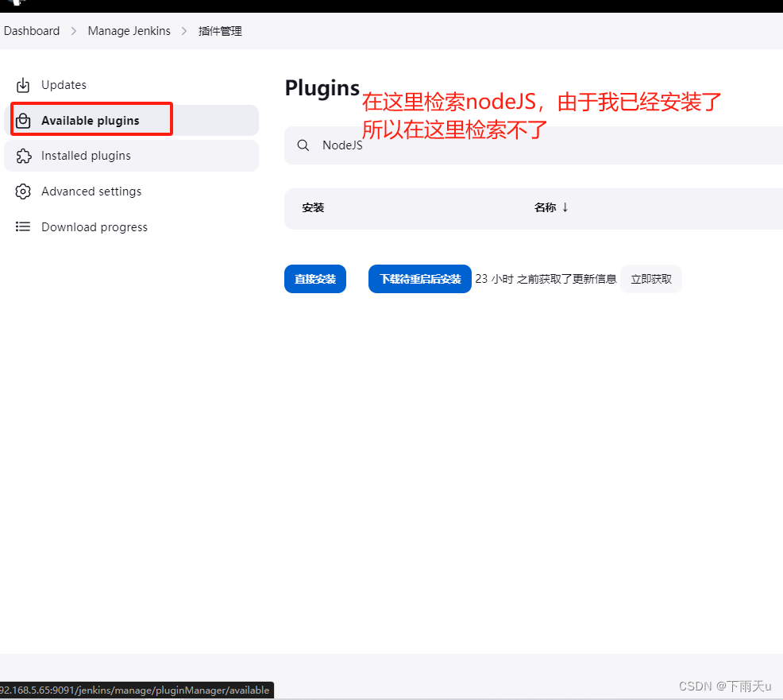This screenshot has width=783, height=700.
Task: View Download progress
Action: (131, 226)
